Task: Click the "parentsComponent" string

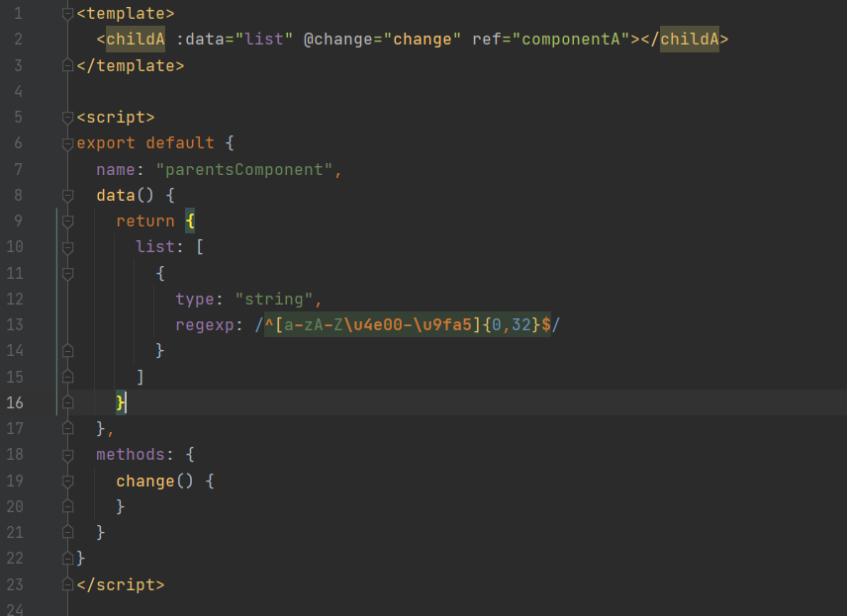Action: [x=244, y=169]
